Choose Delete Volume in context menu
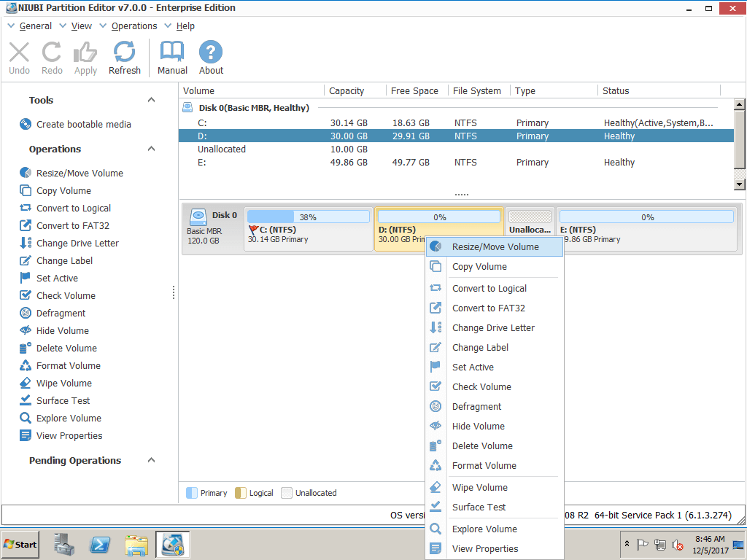Viewport: 747px width, 560px height. point(495,446)
